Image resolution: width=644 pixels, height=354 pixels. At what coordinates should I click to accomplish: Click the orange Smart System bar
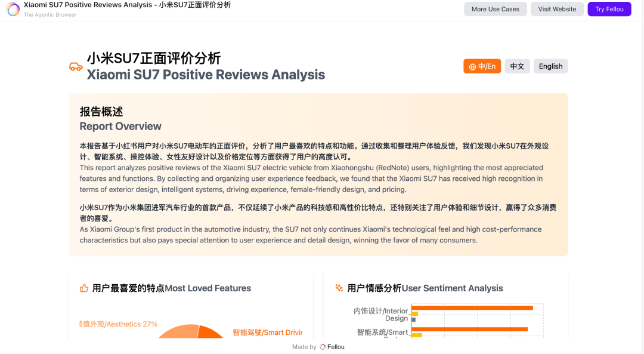(469, 329)
